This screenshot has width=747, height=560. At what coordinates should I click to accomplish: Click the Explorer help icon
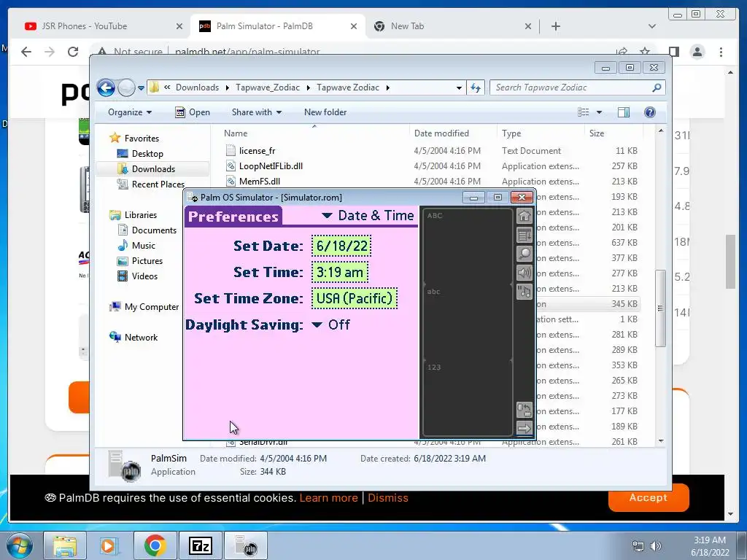(650, 112)
